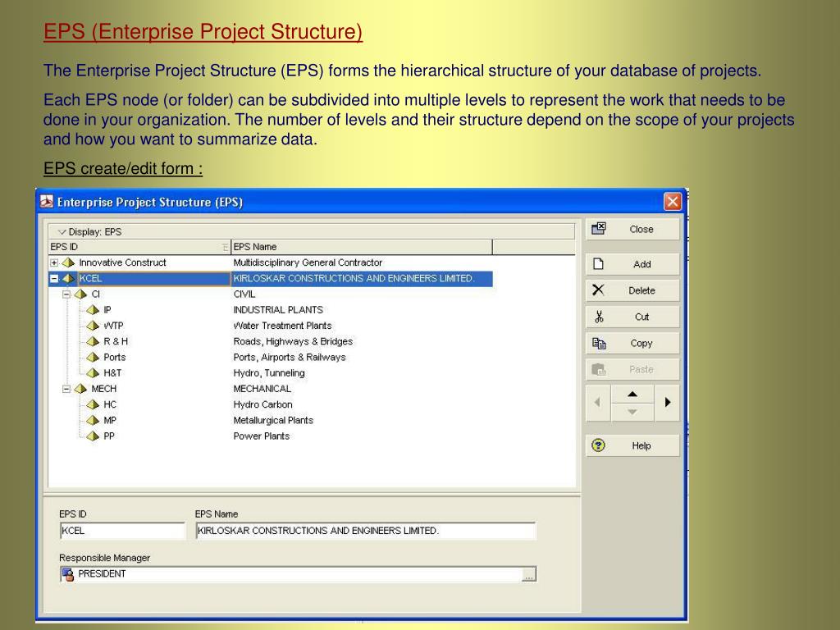Click the 'Hydro, Tunneling' name cell

coord(269,373)
